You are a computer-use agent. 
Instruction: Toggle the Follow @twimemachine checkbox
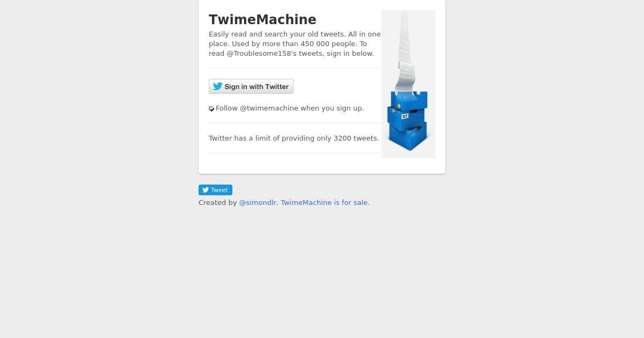(211, 109)
